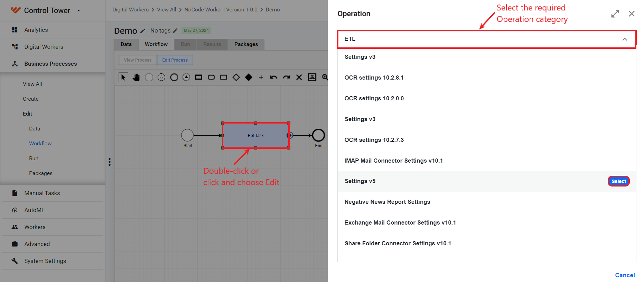Click the Select button for Settings v5
The width and height of the screenshot is (644, 282).
pyautogui.click(x=619, y=181)
